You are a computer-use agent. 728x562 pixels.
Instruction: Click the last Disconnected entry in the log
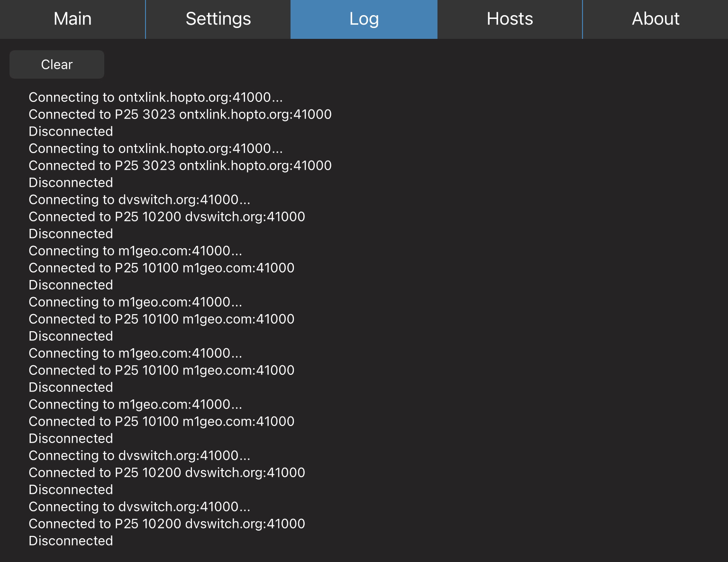(x=71, y=541)
